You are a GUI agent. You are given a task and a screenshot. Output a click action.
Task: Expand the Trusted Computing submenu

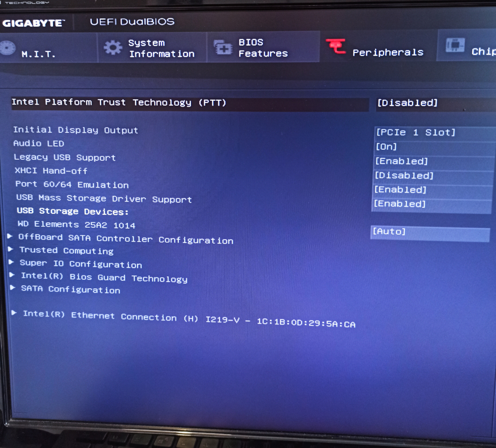[66, 251]
